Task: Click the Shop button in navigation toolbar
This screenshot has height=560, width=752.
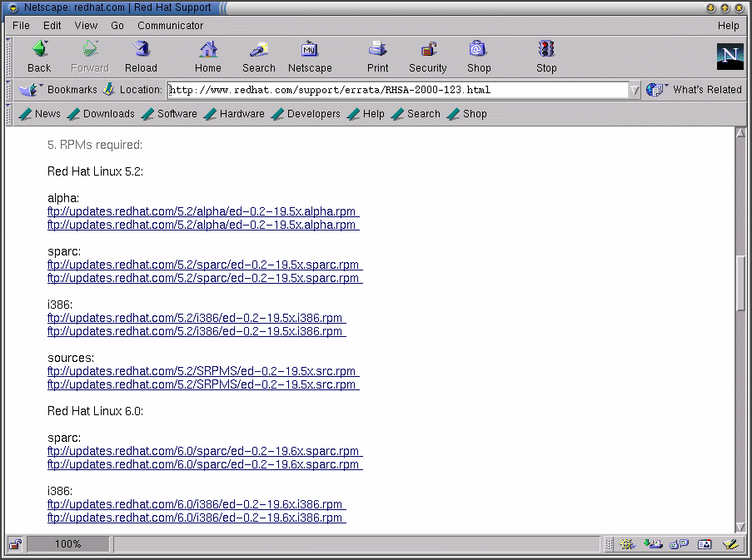Action: pos(479,57)
